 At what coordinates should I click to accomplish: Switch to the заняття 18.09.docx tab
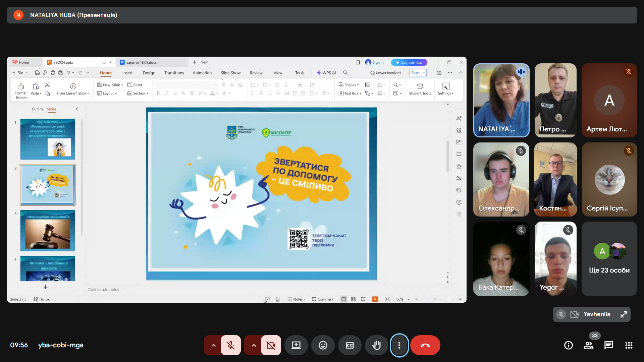click(x=141, y=62)
